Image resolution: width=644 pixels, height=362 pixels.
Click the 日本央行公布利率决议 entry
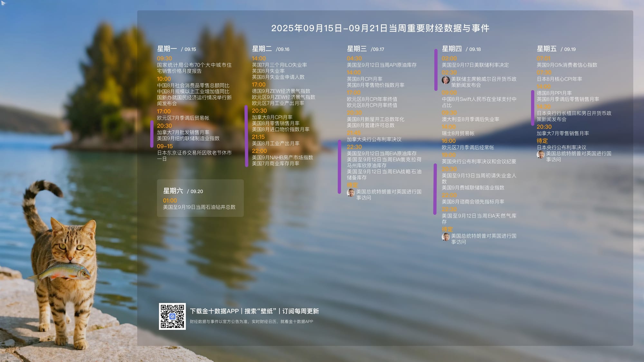tap(561, 147)
